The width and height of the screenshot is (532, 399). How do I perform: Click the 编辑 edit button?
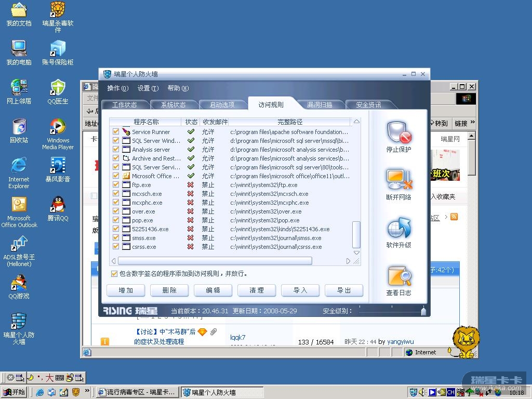click(x=213, y=290)
